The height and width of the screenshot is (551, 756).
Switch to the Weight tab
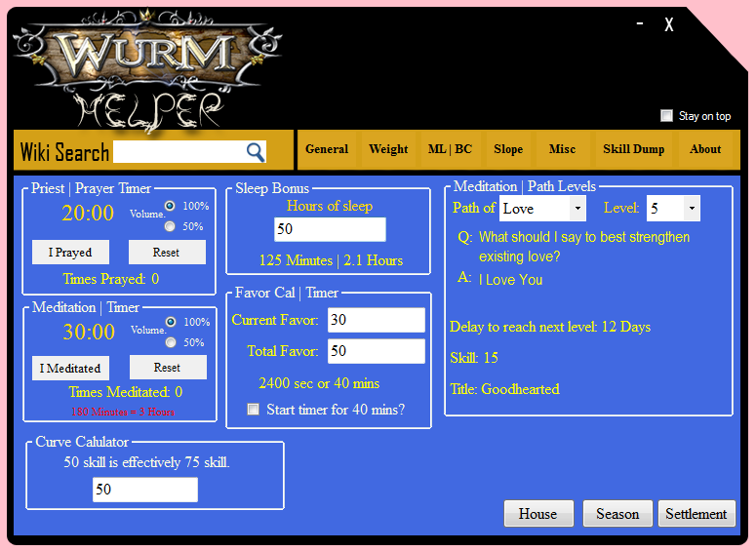tap(388, 149)
